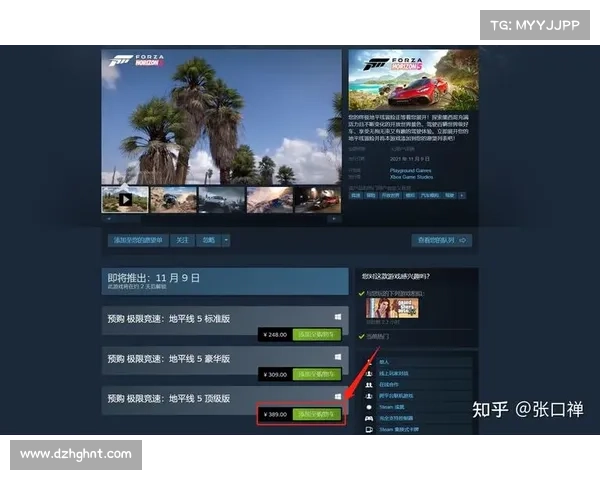Click the 跨平台联机游戏 cross-platform multiplayer feature link
Image resolution: width=600 pixels, height=480 pixels.
[x=396, y=396]
